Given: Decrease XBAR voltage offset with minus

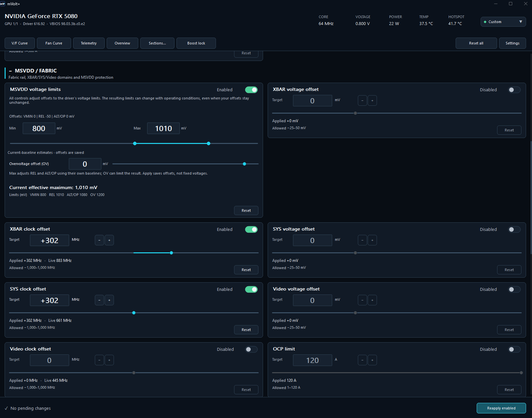Looking at the screenshot, I should pos(362,100).
